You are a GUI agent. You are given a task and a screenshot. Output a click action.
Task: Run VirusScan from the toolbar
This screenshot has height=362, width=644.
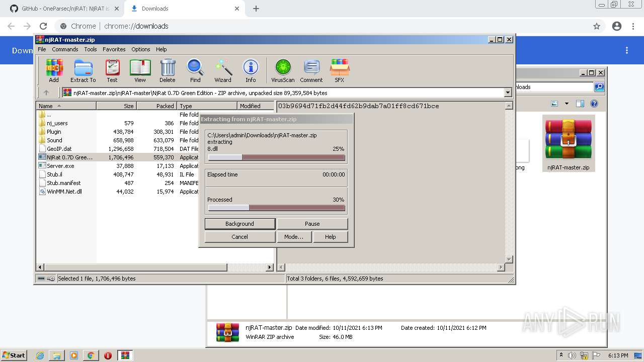coord(283,70)
